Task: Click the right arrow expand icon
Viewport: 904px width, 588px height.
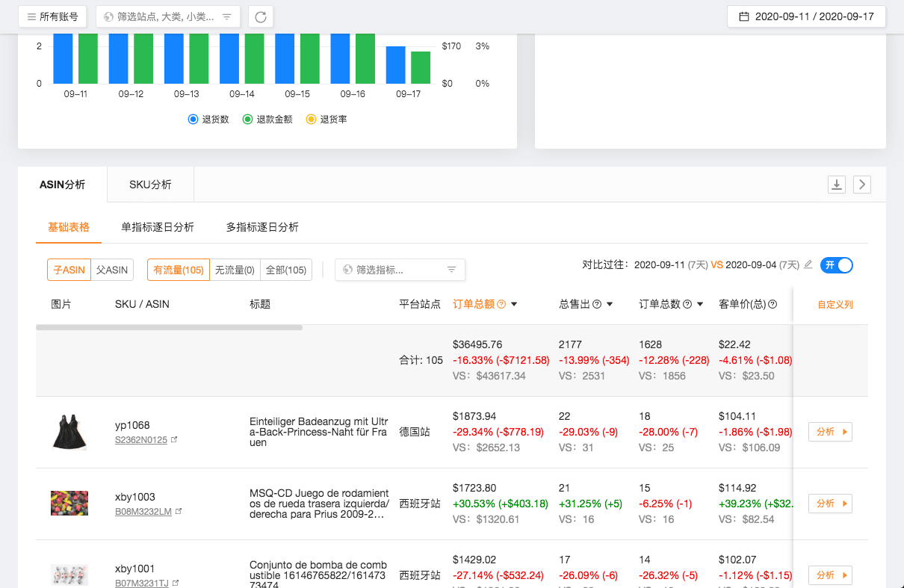Action: (x=862, y=185)
